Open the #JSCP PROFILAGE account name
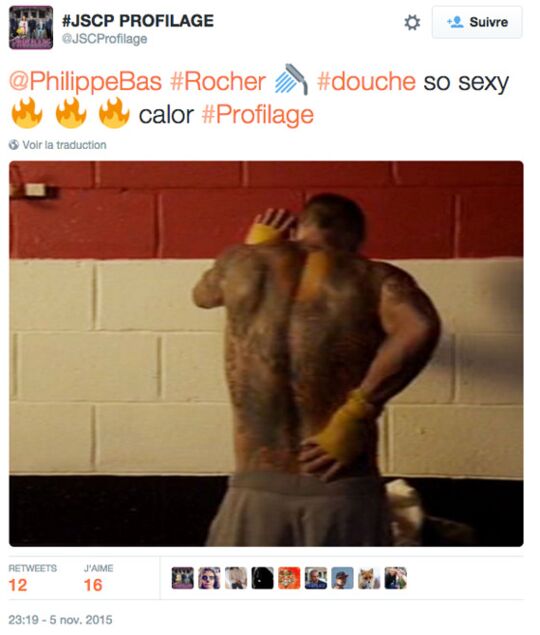 coord(138,21)
